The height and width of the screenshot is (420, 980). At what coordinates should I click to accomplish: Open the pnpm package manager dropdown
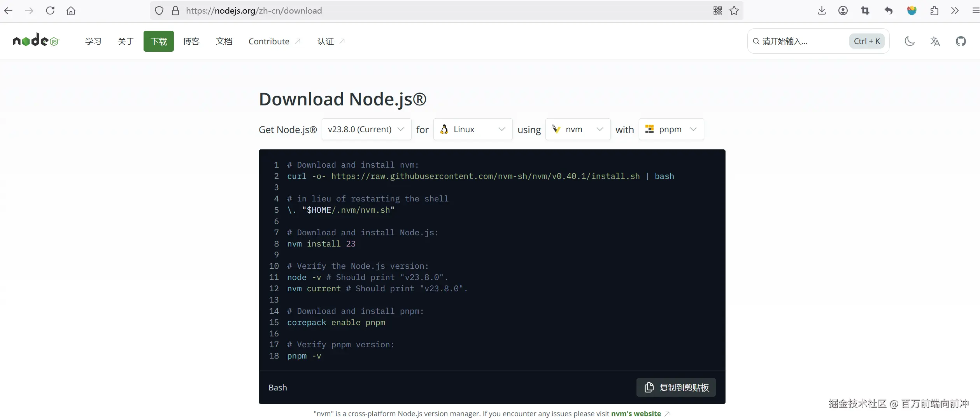pyautogui.click(x=671, y=129)
